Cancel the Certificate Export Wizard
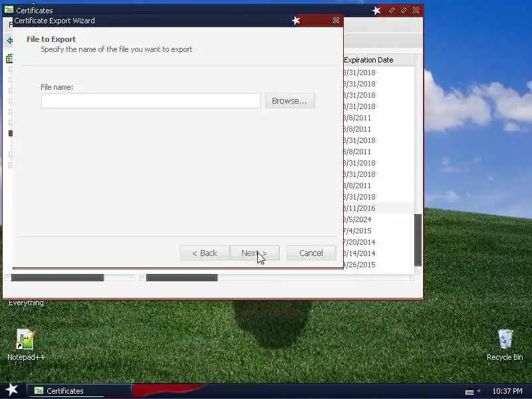Screen dimensions: 532x399 point(311,253)
